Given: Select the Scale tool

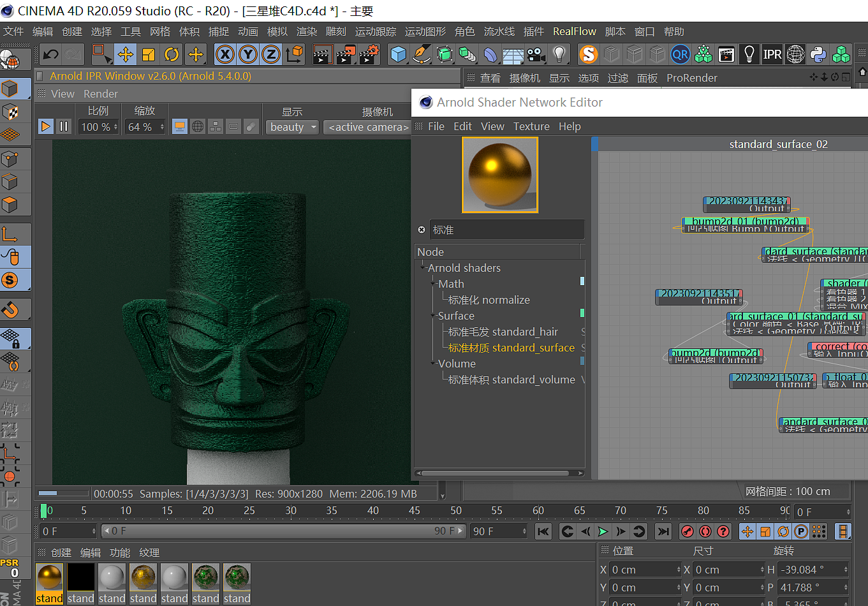Looking at the screenshot, I should 149,55.
